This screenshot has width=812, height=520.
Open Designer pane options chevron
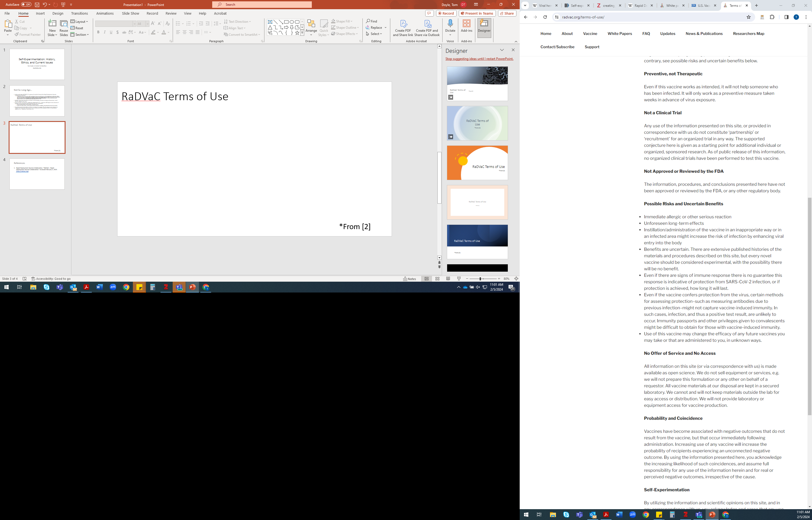coord(502,50)
